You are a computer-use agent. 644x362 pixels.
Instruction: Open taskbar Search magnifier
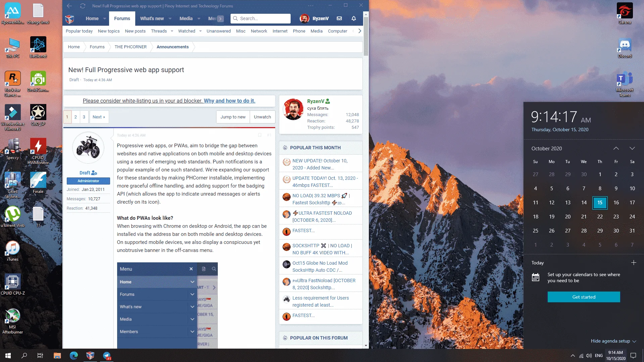click(x=24, y=355)
